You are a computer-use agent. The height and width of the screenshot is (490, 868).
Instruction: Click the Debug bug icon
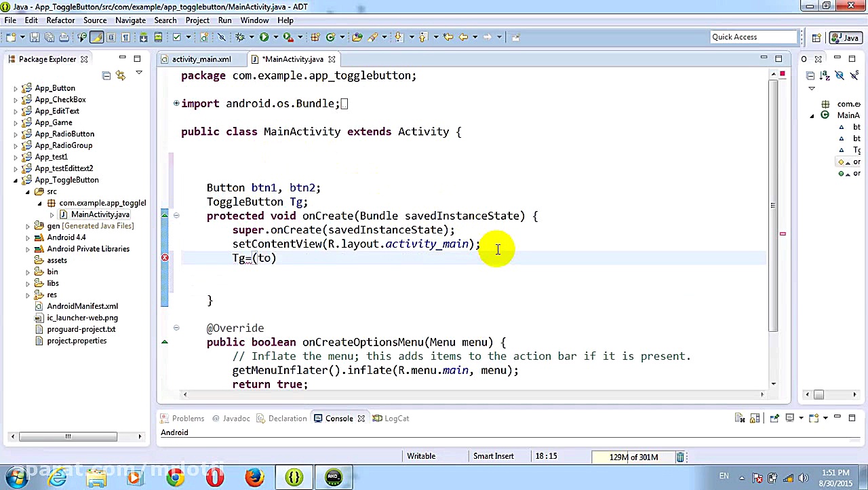coord(239,37)
